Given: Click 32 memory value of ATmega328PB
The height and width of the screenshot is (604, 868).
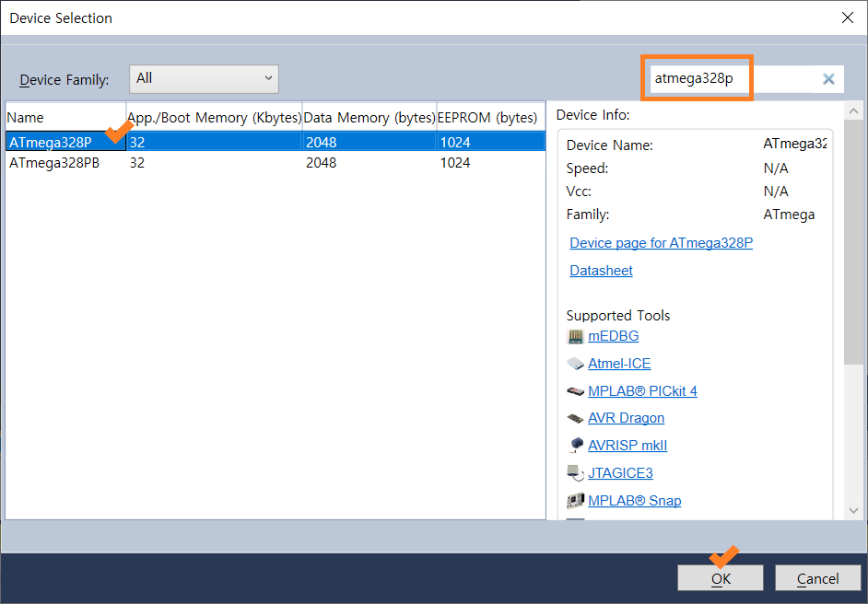Looking at the screenshot, I should 137,163.
